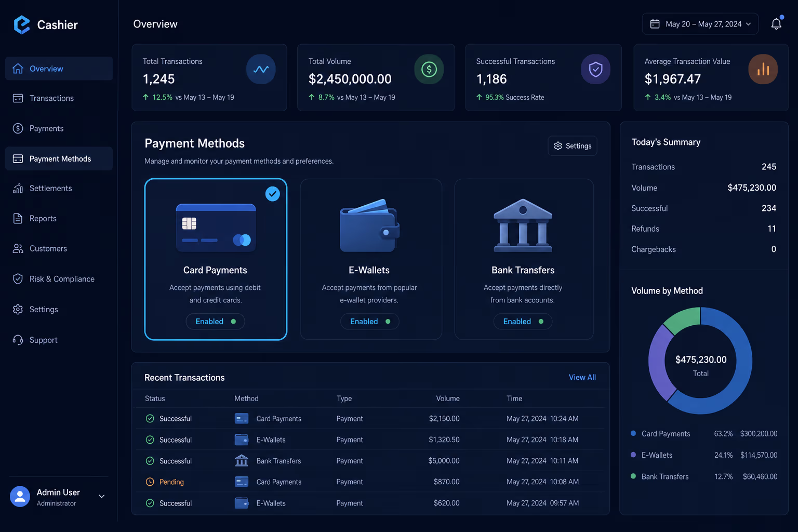Open Payment Methods section
Image resolution: width=798 pixels, height=532 pixels.
point(59,158)
